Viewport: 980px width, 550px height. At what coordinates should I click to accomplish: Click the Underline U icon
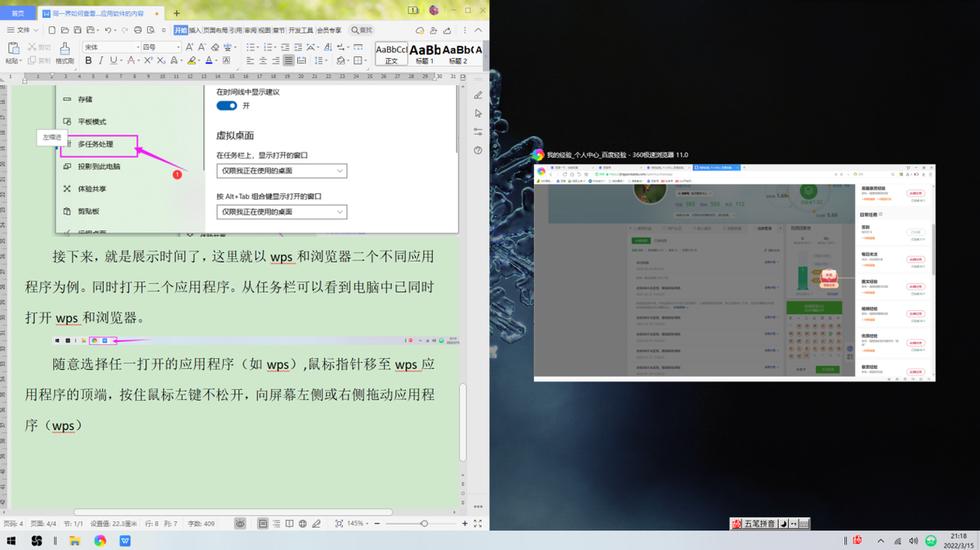[x=112, y=60]
